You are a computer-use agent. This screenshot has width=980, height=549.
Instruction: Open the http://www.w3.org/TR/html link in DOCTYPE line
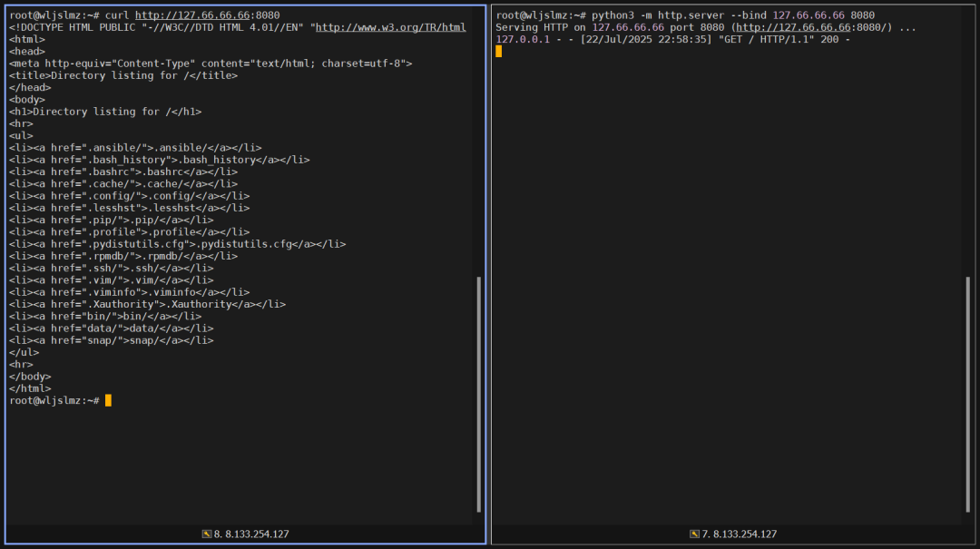pos(390,27)
